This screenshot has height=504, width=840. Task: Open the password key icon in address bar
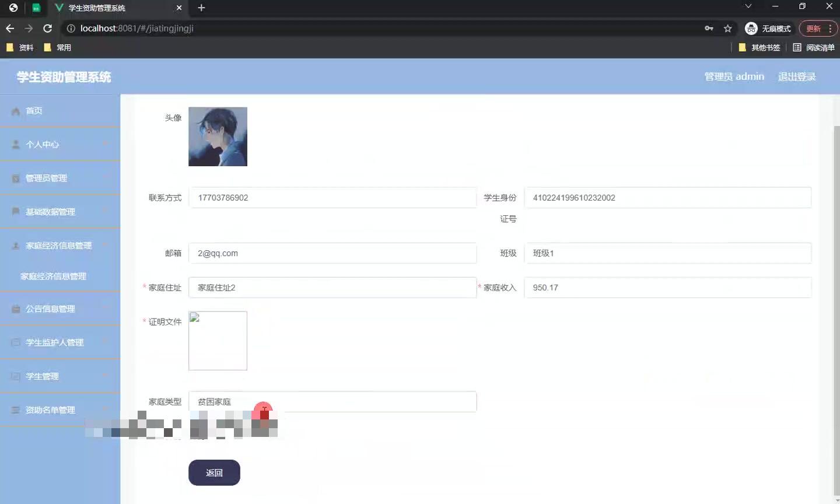[x=709, y=28]
